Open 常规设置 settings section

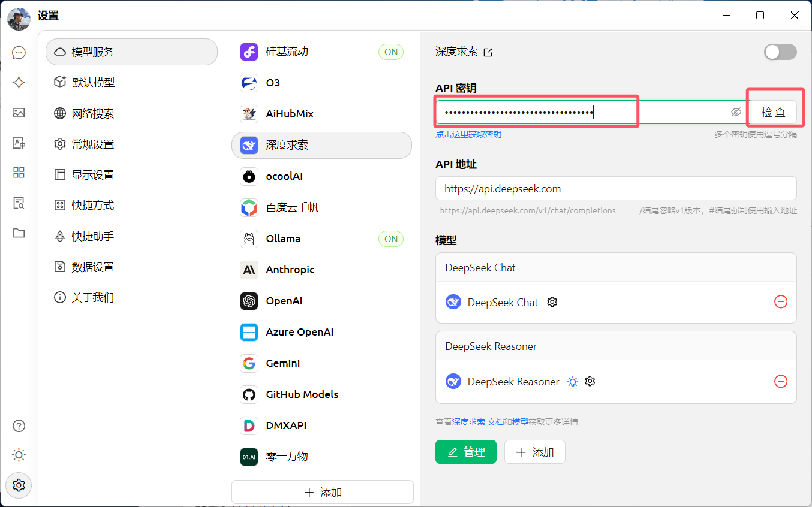(x=131, y=144)
